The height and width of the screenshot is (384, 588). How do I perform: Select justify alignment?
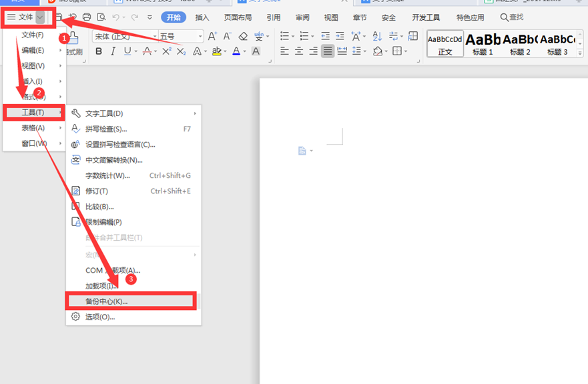(x=328, y=51)
